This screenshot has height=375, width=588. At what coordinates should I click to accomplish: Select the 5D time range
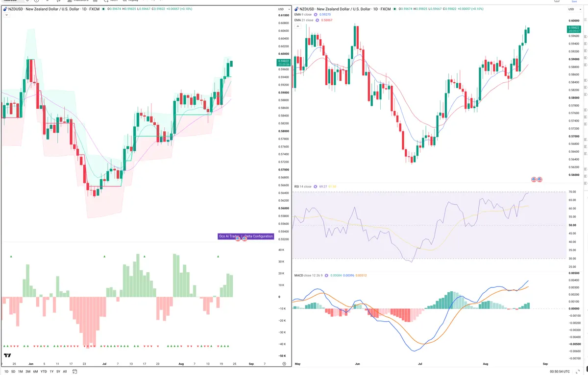[13, 372]
